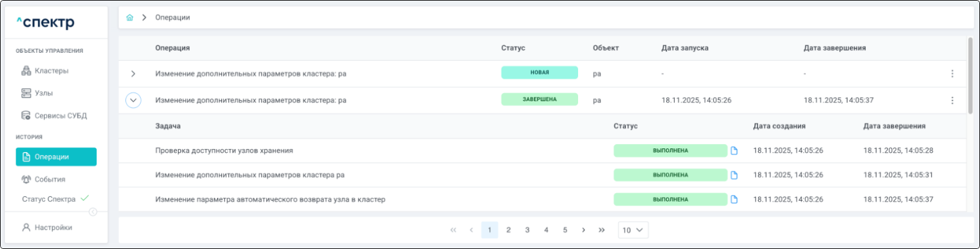
Task: Open Настройки in the sidebar
Action: 53,228
